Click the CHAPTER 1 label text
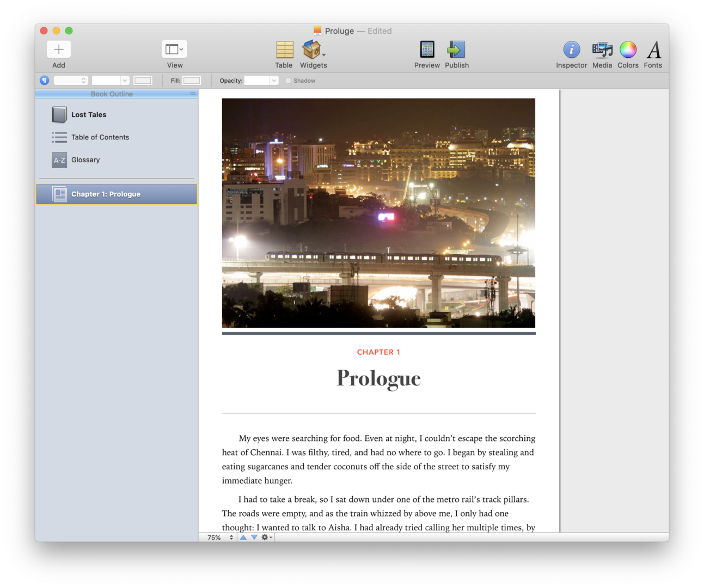704x588 pixels. [x=378, y=352]
